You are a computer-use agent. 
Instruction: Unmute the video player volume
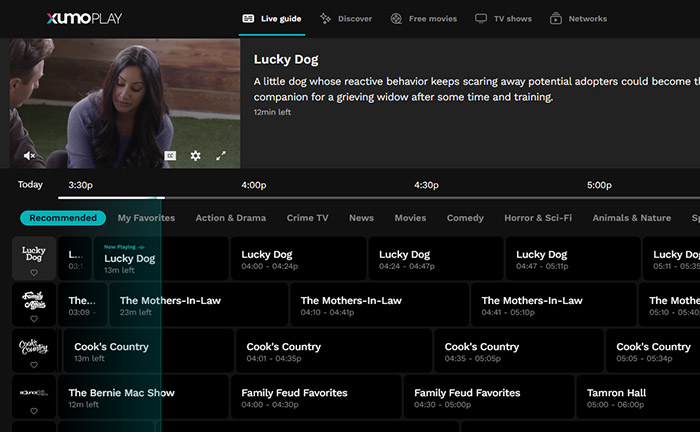point(29,156)
